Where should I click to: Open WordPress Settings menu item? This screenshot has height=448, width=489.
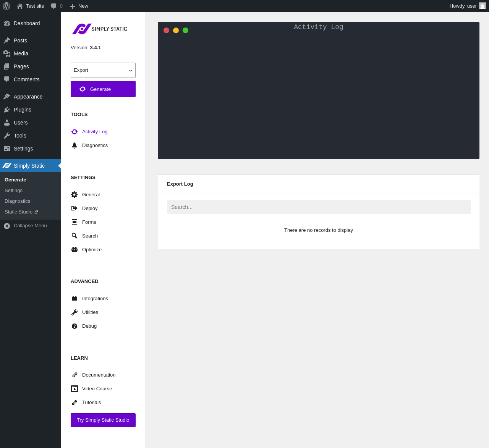click(31, 149)
